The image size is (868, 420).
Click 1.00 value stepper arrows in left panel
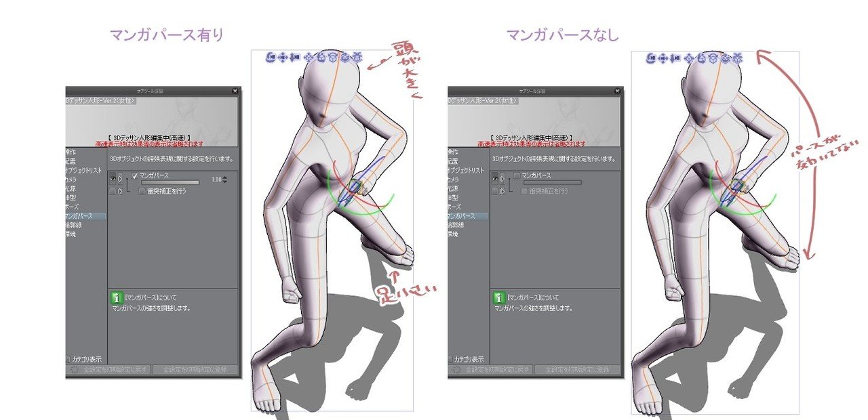pos(225,180)
